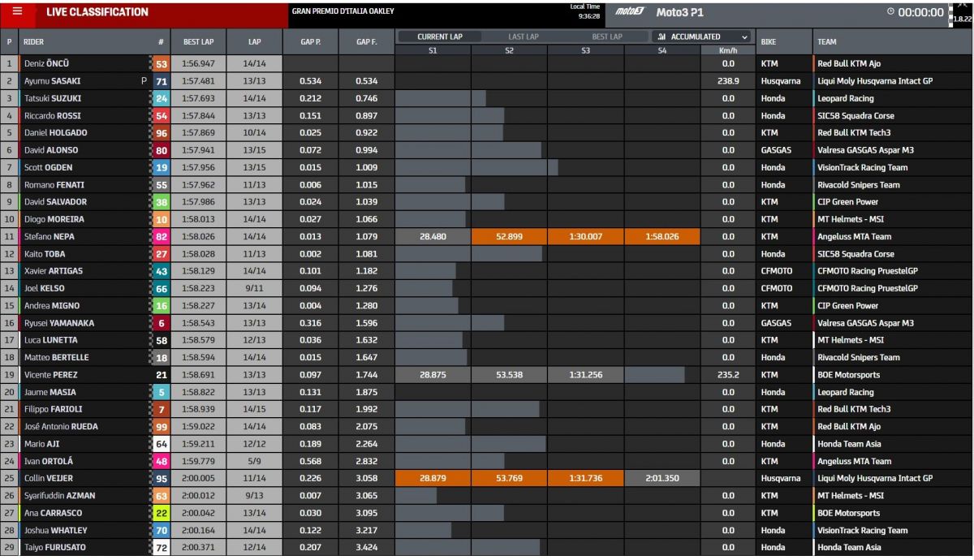
Task: Select rider Tatsuki SUZUKI
Action: (x=52, y=98)
